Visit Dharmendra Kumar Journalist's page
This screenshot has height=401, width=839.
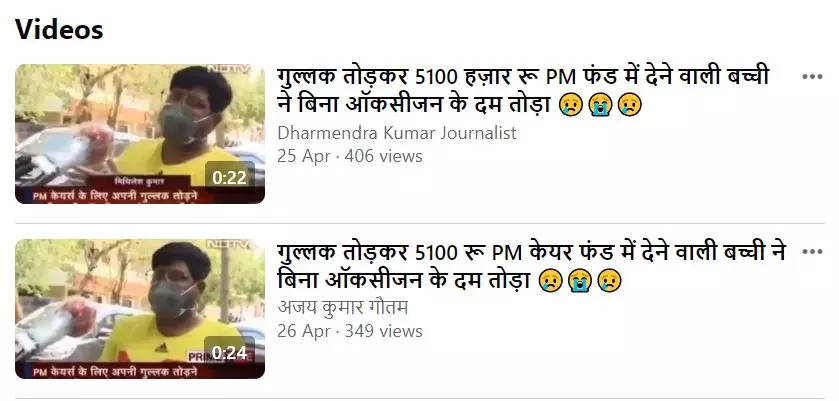396,133
